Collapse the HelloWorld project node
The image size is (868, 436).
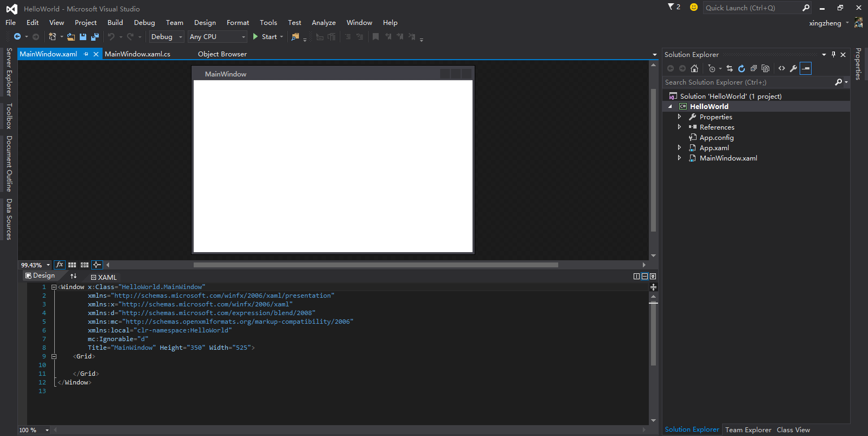[x=671, y=107]
